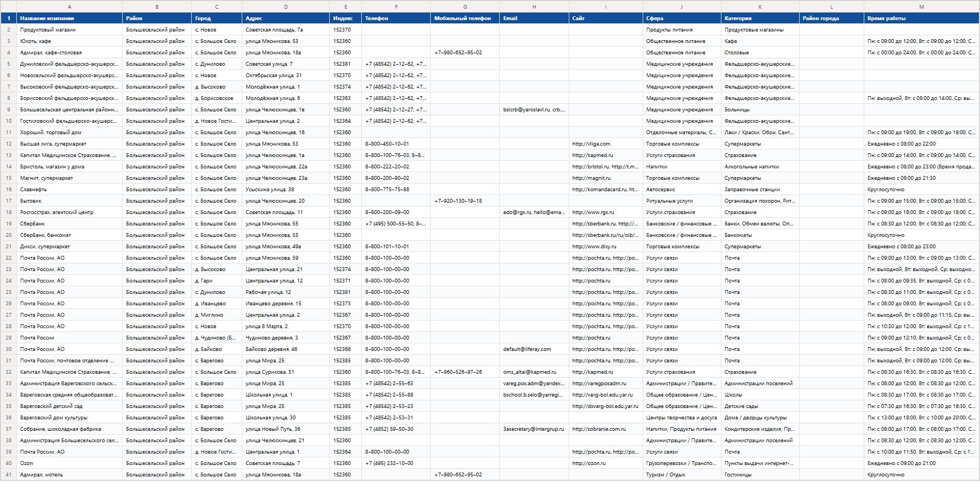Image resolution: width=980 pixels, height=490 pixels.
Task: Click the 'http://www.dixy.ru' website cell
Action: coord(606,247)
